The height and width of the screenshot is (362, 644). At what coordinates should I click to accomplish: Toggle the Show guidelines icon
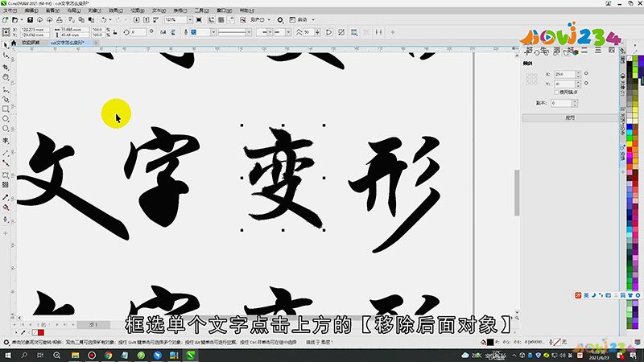pyautogui.click(x=231, y=19)
